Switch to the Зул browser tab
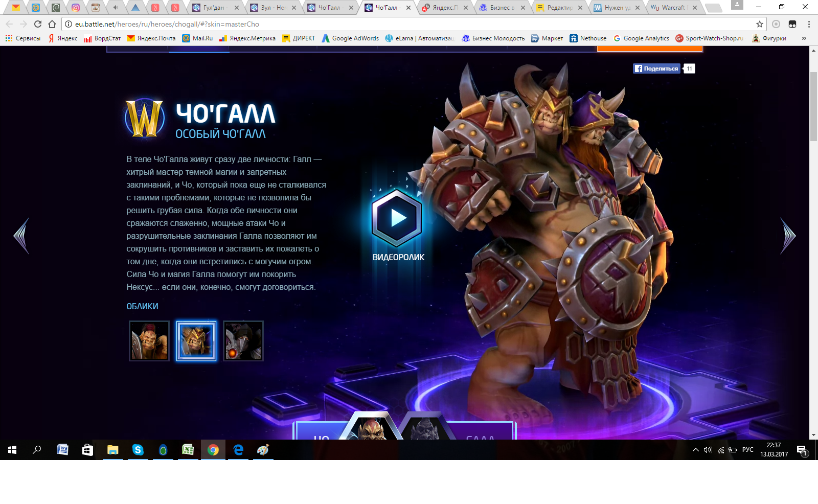Viewport: 818px width, 504px height. click(272, 8)
